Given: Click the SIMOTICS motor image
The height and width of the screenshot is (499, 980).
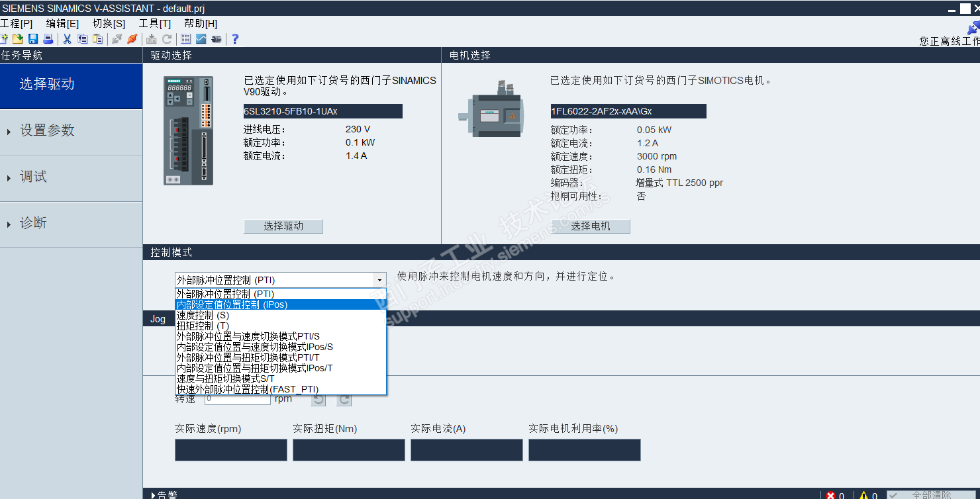Looking at the screenshot, I should pos(492,109).
